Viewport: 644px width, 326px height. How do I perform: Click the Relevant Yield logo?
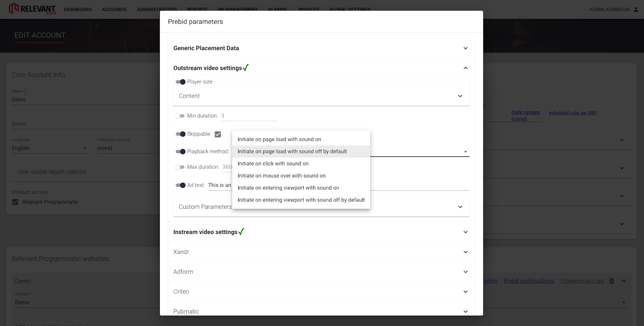point(32,8)
